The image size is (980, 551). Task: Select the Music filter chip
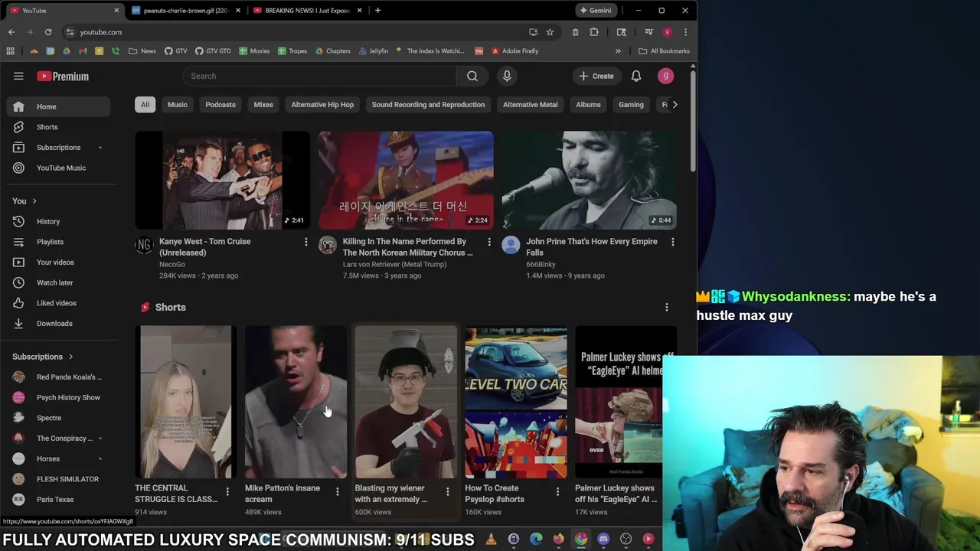click(x=178, y=104)
